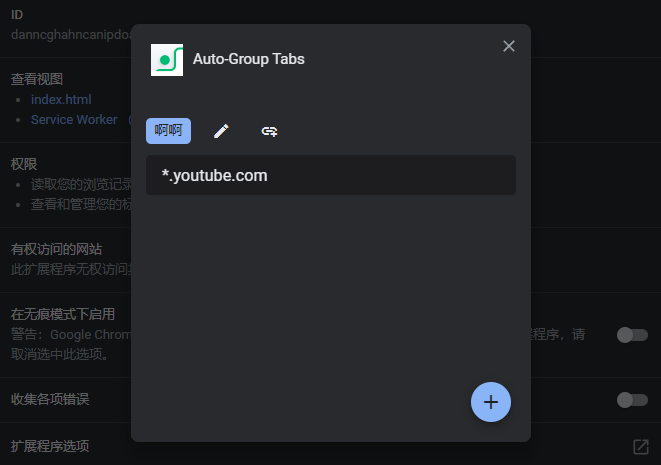Click the 扩展程序选项 label
Screen dimensions: 661x465
click(x=50, y=446)
